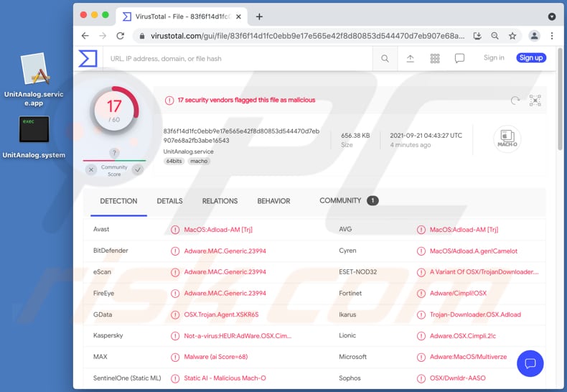
Task: Switch to the DETAILS tab
Action: coord(169,201)
